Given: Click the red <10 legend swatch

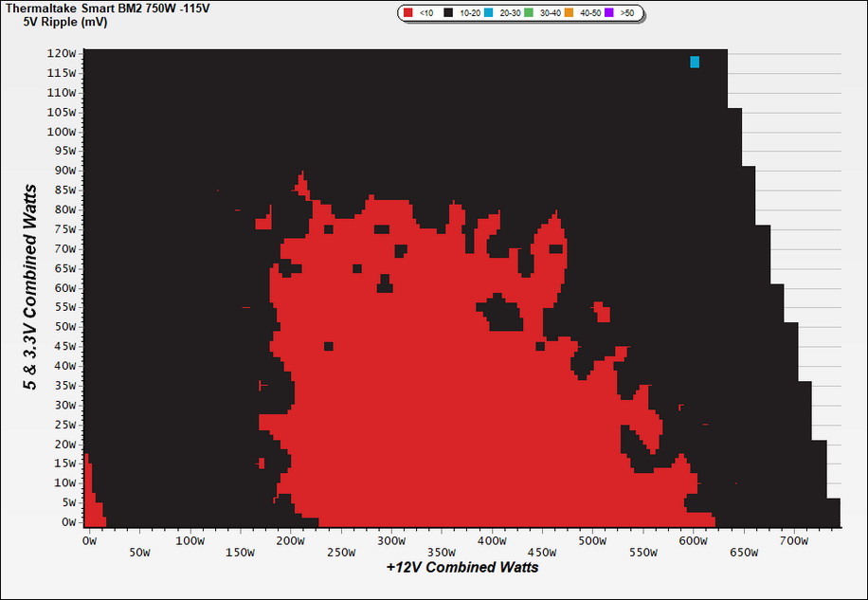Looking at the screenshot, I should pyautogui.click(x=408, y=12).
